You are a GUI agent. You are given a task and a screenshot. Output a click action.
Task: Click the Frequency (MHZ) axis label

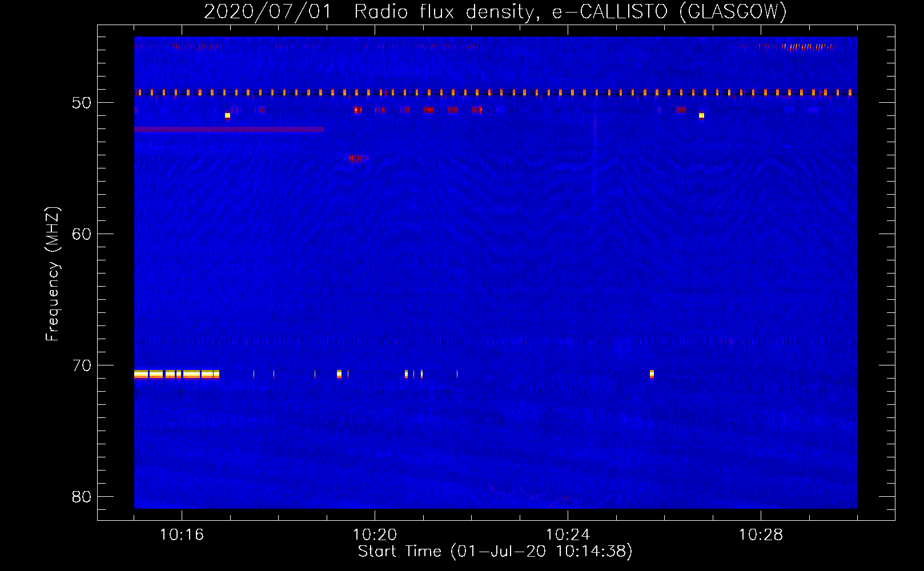pos(53,274)
